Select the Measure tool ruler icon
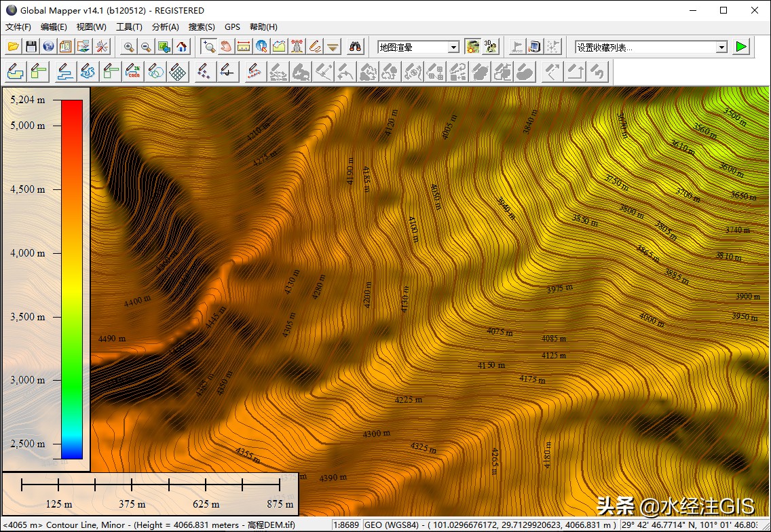771x532 pixels. pos(244,47)
